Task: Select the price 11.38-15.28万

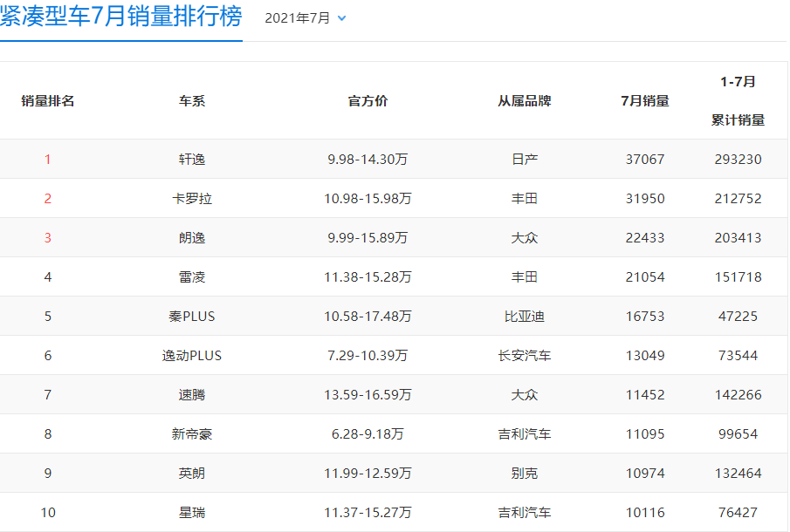Action: click(x=368, y=276)
